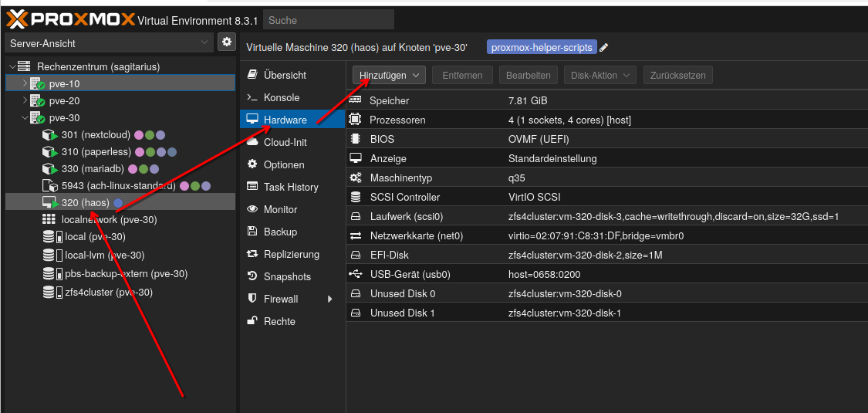The image size is (868, 413).
Task: Open the Übersicht tab
Action: point(292,75)
